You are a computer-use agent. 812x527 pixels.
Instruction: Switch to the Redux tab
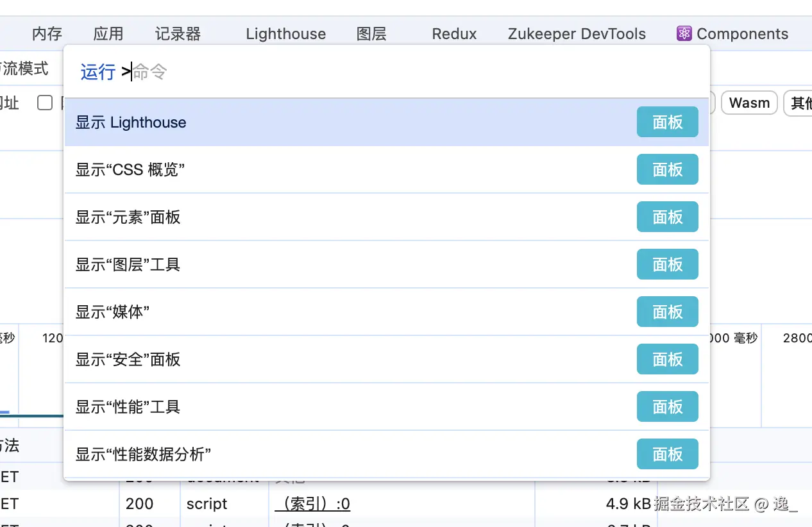point(454,34)
